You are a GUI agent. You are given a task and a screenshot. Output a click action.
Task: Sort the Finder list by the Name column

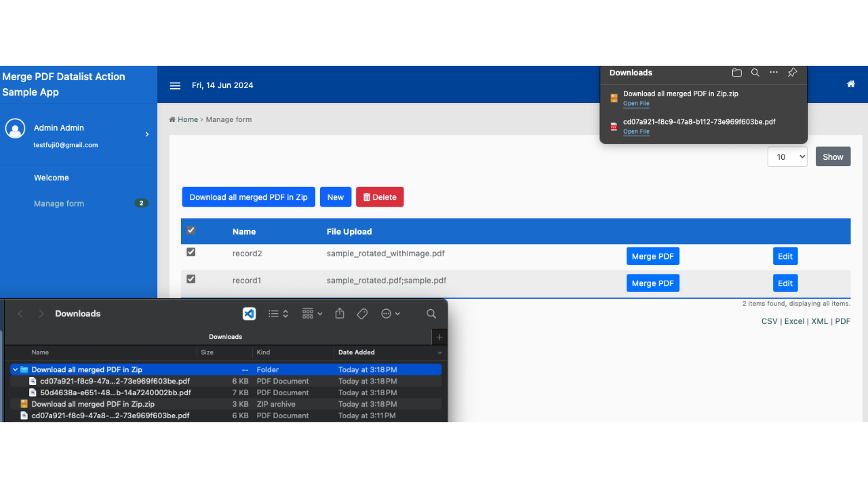point(40,352)
